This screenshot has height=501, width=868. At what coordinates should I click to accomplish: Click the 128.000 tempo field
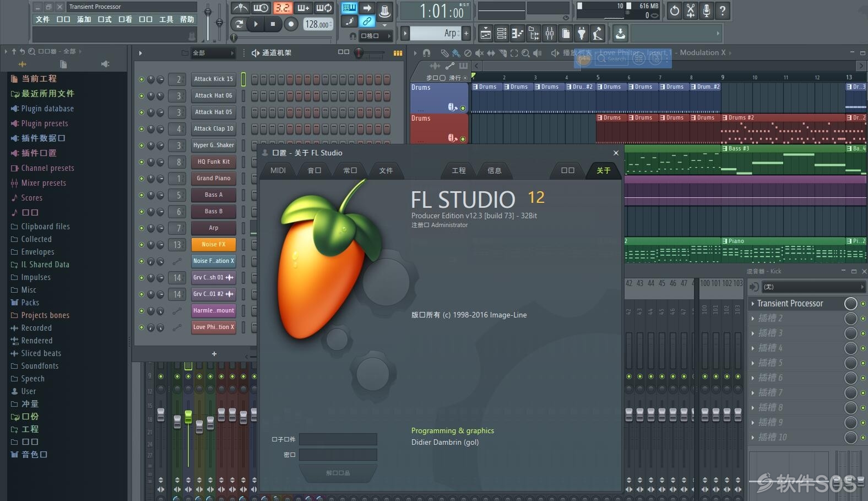click(317, 24)
